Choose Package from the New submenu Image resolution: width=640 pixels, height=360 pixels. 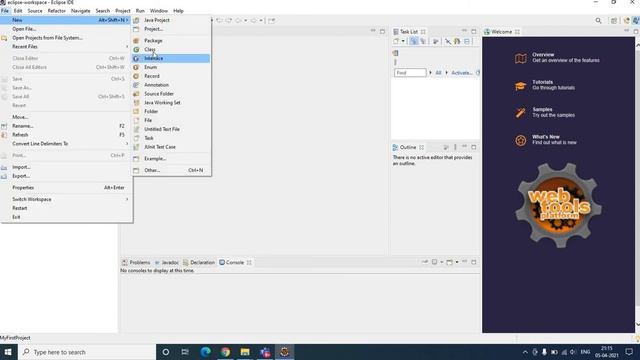point(153,40)
